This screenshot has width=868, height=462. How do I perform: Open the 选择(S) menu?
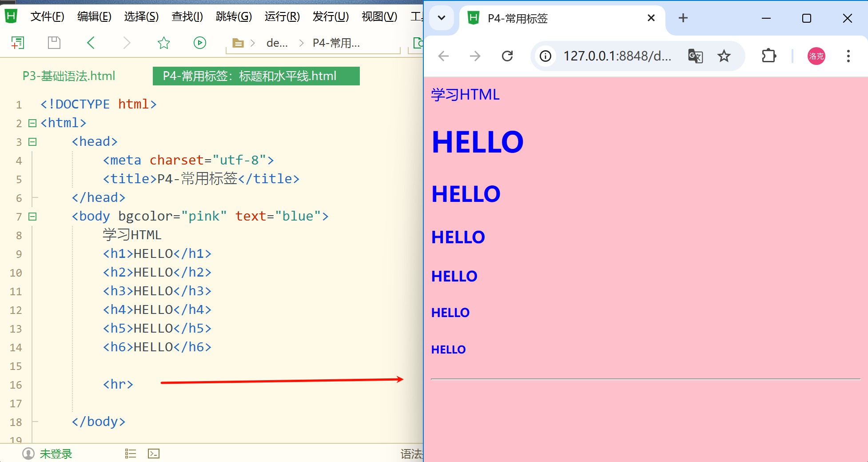(x=141, y=17)
